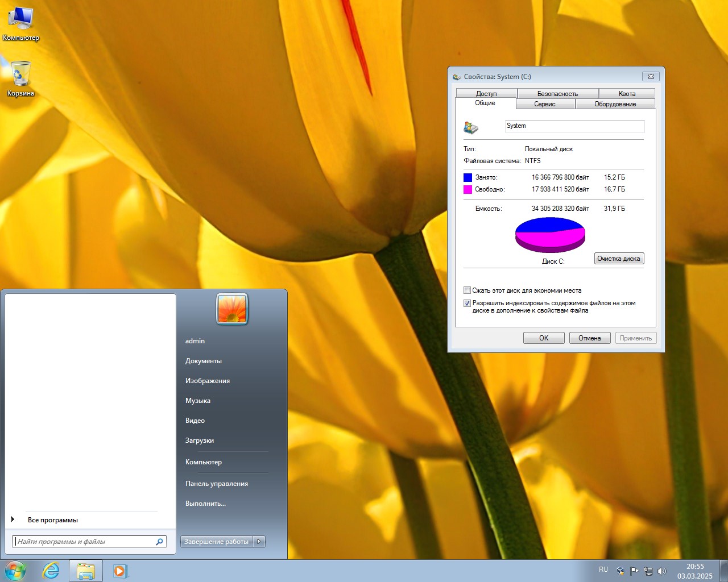Image resolution: width=728 pixels, height=582 pixels.
Task: Click the magenta Свободно color swatch
Action: click(x=468, y=189)
